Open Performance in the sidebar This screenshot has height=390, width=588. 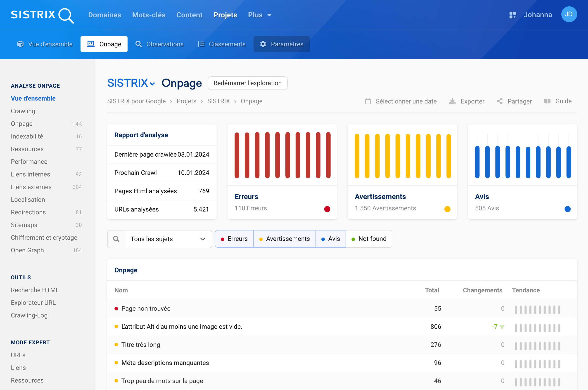coord(29,162)
